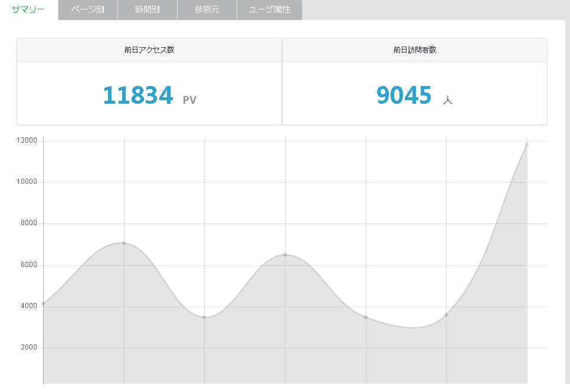Click the PV unit label

pyautogui.click(x=189, y=100)
